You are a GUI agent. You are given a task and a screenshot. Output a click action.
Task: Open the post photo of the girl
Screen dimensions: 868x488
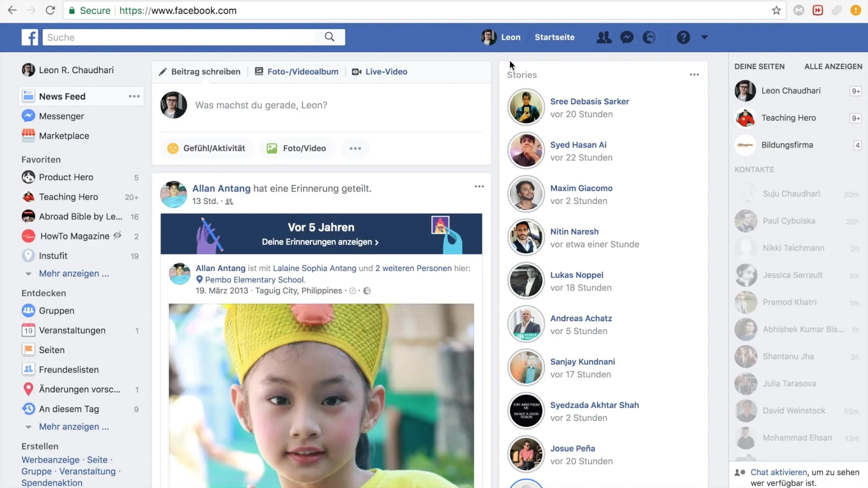click(x=321, y=395)
